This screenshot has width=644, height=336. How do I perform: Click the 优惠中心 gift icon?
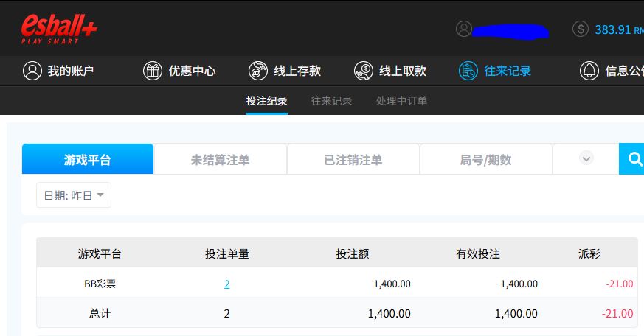152,71
